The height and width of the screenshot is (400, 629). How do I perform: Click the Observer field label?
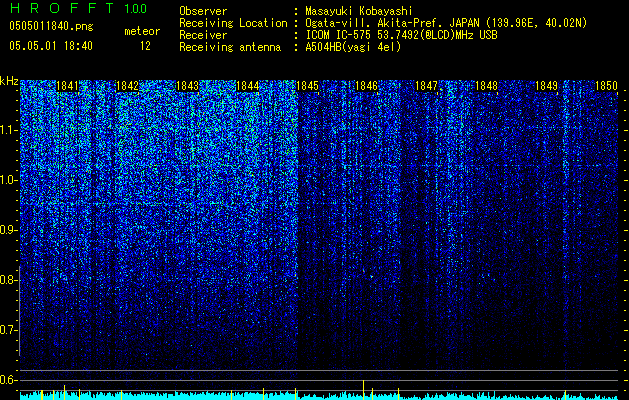[203, 11]
